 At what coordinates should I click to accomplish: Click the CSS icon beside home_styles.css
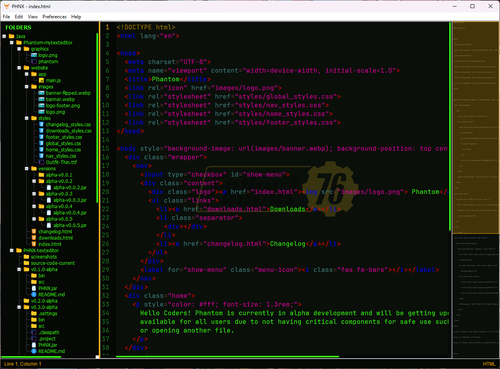pos(41,150)
